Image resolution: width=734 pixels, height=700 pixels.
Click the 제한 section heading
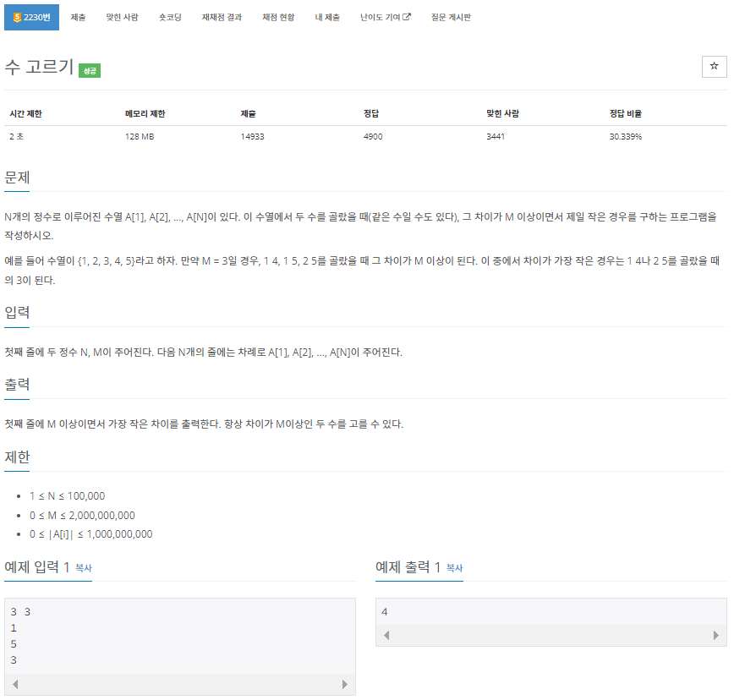point(17,457)
